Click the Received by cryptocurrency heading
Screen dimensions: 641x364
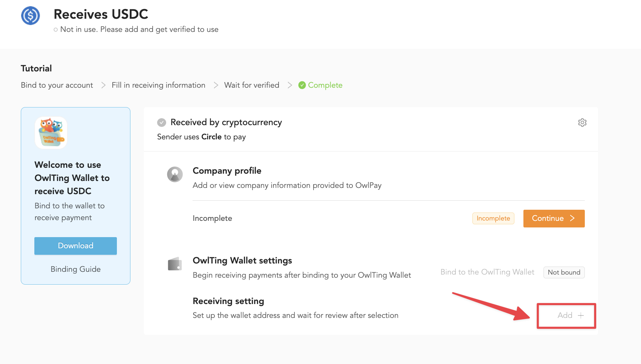pos(226,122)
